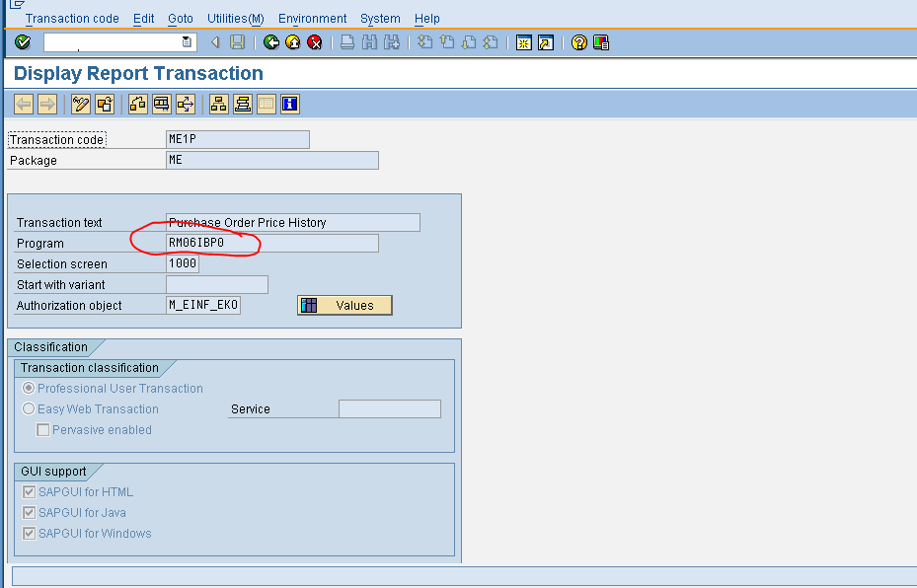The image size is (917, 588).
Task: Open Find using the binoculars icon
Action: point(371,42)
